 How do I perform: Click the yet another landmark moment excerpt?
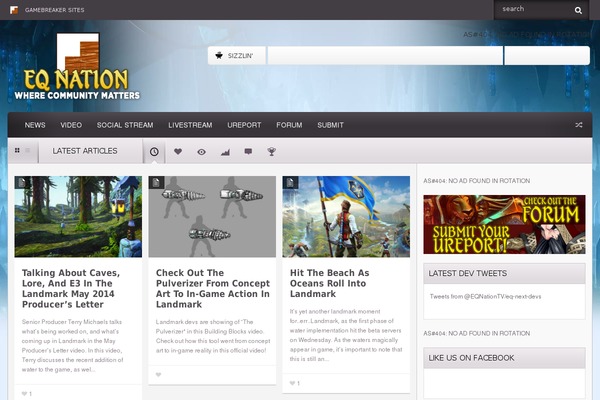point(346,335)
